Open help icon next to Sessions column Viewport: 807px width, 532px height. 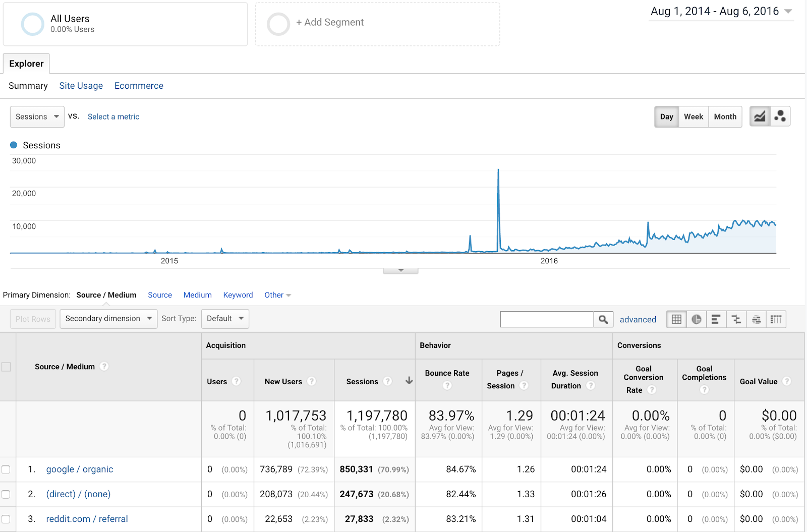pyautogui.click(x=387, y=381)
